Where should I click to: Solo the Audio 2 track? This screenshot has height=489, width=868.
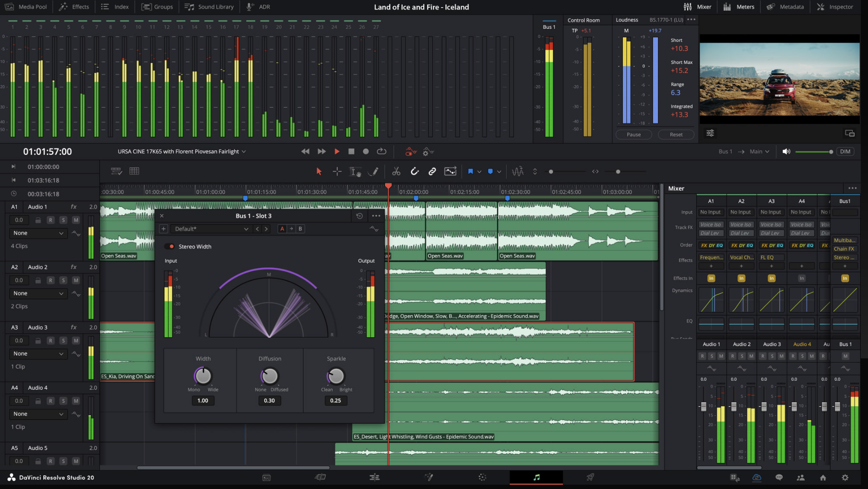[63, 280]
